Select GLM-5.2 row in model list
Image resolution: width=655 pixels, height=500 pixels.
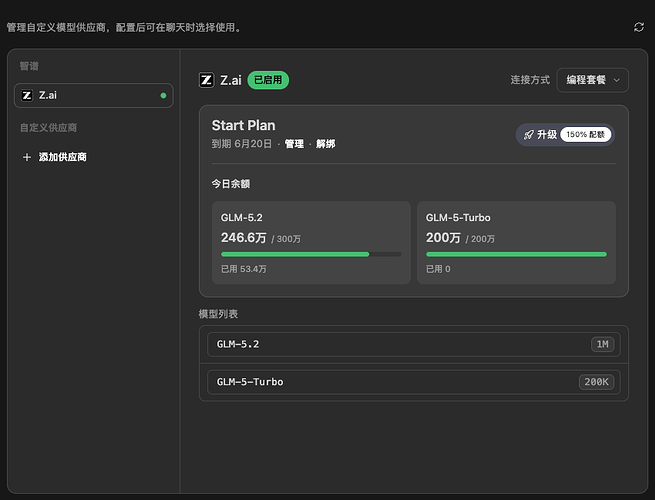[414, 344]
